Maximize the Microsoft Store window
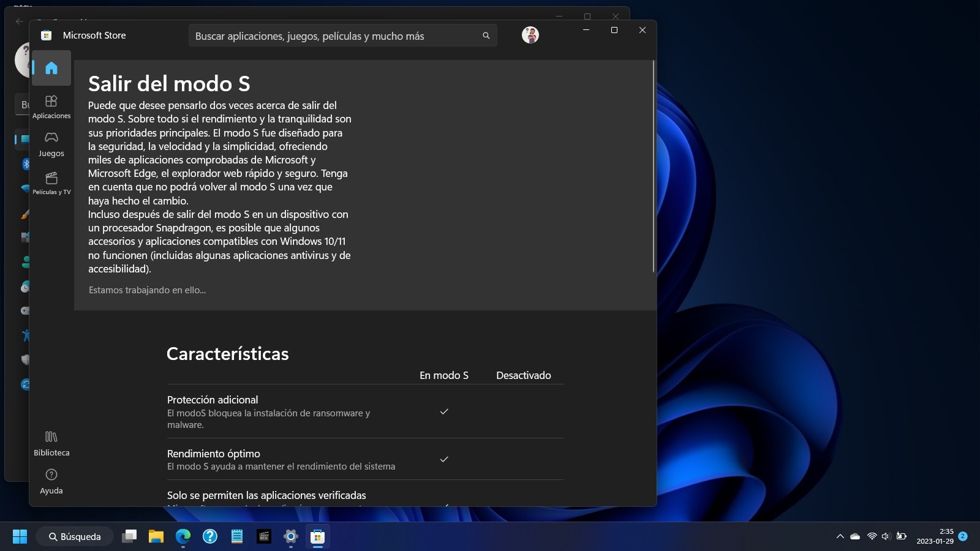This screenshot has width=980, height=551. point(614,30)
